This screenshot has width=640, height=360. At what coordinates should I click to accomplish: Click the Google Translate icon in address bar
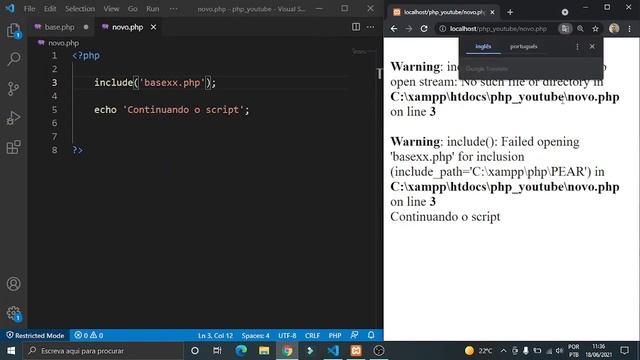565,29
